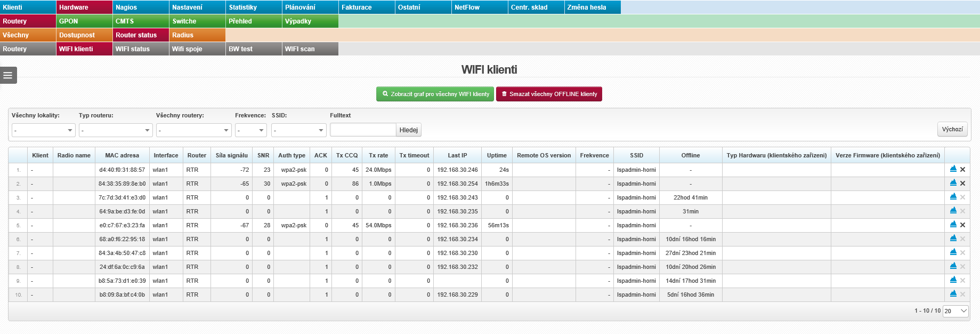Show graph for client b8:09:8a:bf:c4:0b

[x=953, y=294]
